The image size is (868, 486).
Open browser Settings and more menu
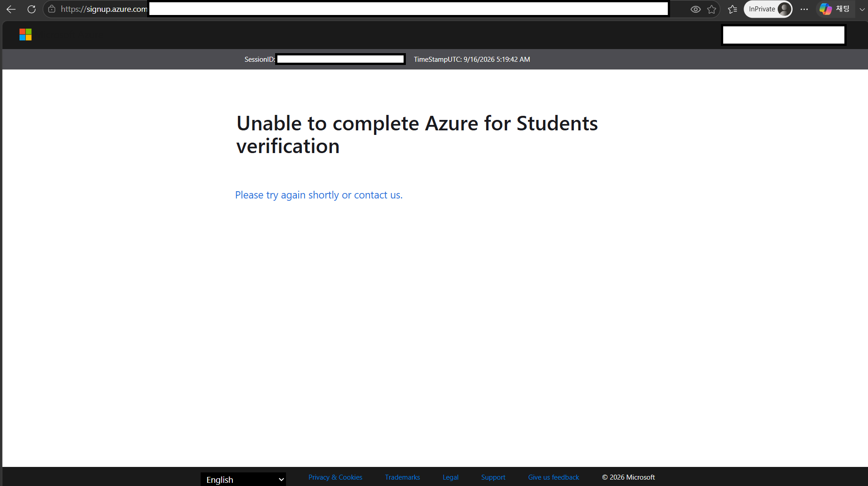pyautogui.click(x=804, y=9)
